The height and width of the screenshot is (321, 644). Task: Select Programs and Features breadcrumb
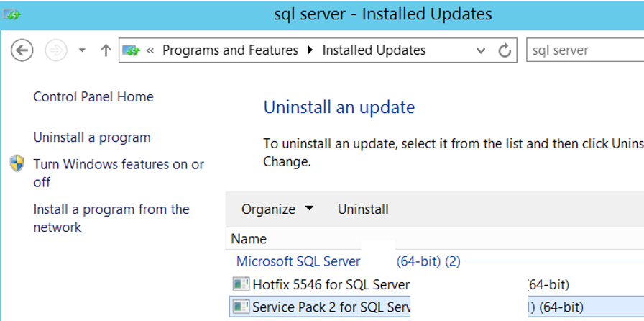(230, 50)
